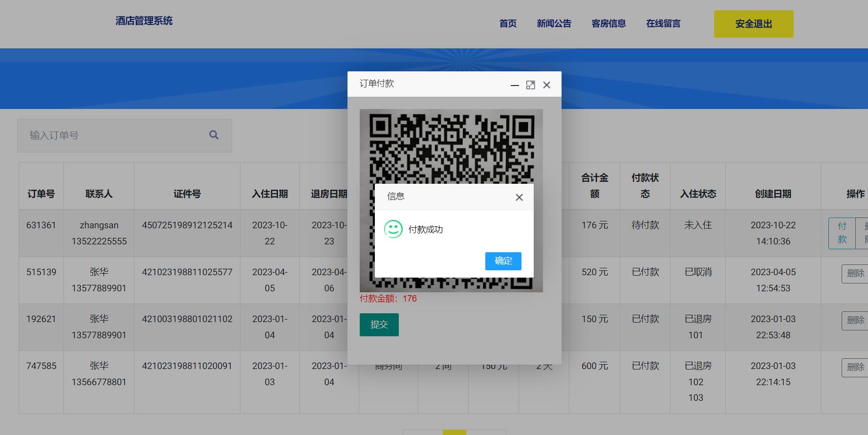
Task: Click the 已取消 check-in status
Action: click(698, 272)
